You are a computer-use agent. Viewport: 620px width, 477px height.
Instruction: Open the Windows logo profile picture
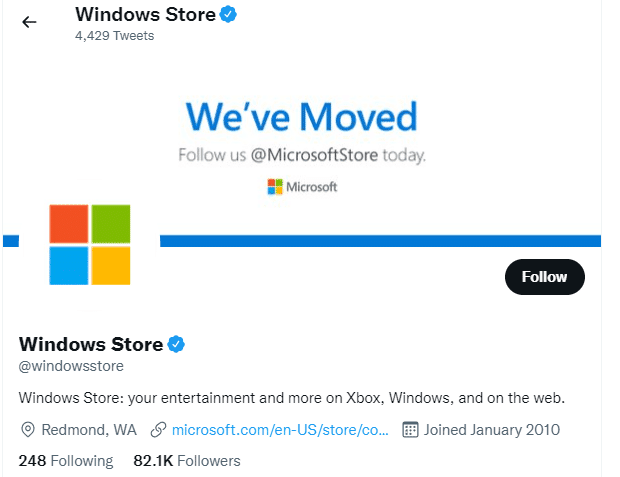[90, 245]
